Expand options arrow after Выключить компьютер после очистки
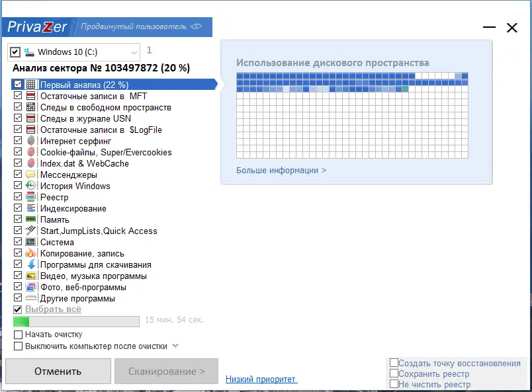Image resolution: width=532 pixels, height=392 pixels. pos(175,346)
